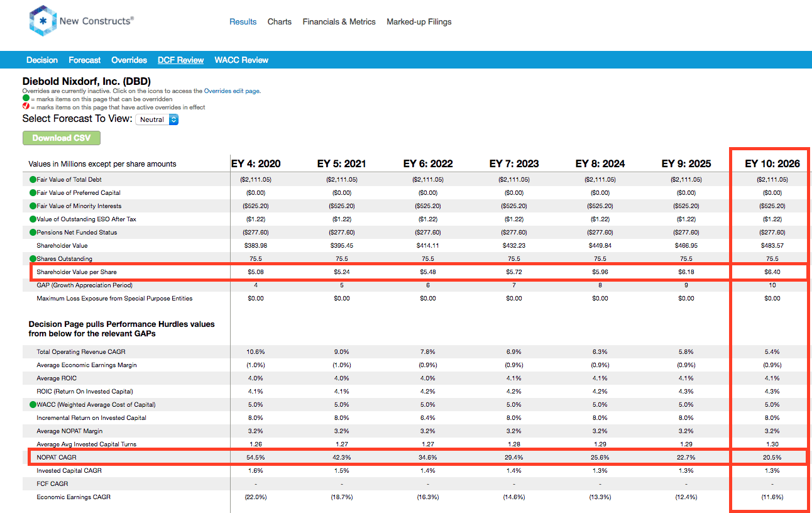Click the EY 10: 2026 column header
The height and width of the screenshot is (513, 812).
[x=772, y=164]
